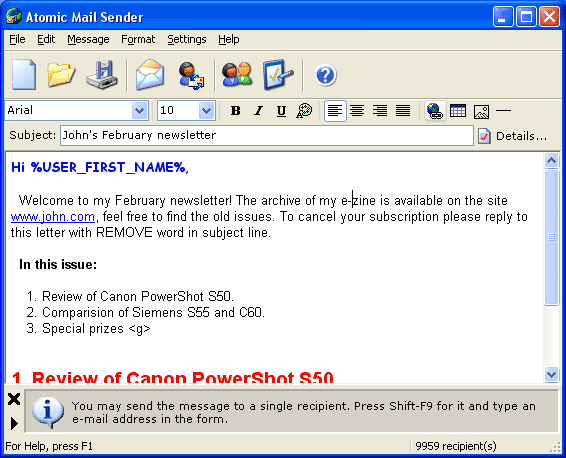Image resolution: width=566 pixels, height=458 pixels.
Task: Save message using the floppy disk icon
Action: click(102, 75)
